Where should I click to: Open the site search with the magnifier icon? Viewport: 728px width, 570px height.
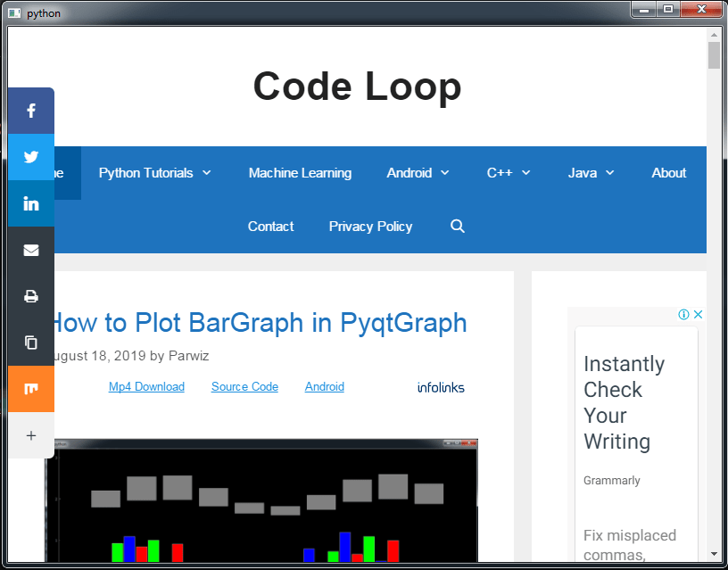pyautogui.click(x=458, y=227)
